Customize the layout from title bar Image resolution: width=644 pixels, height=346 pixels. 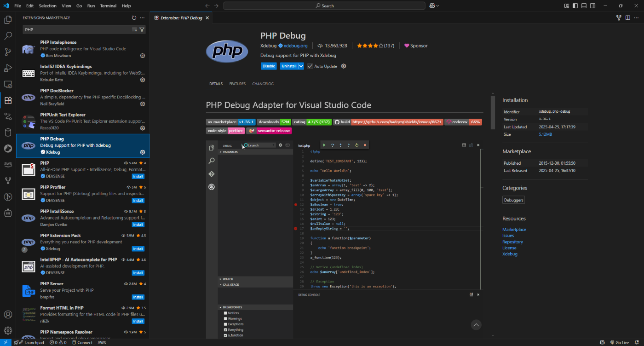pos(567,6)
